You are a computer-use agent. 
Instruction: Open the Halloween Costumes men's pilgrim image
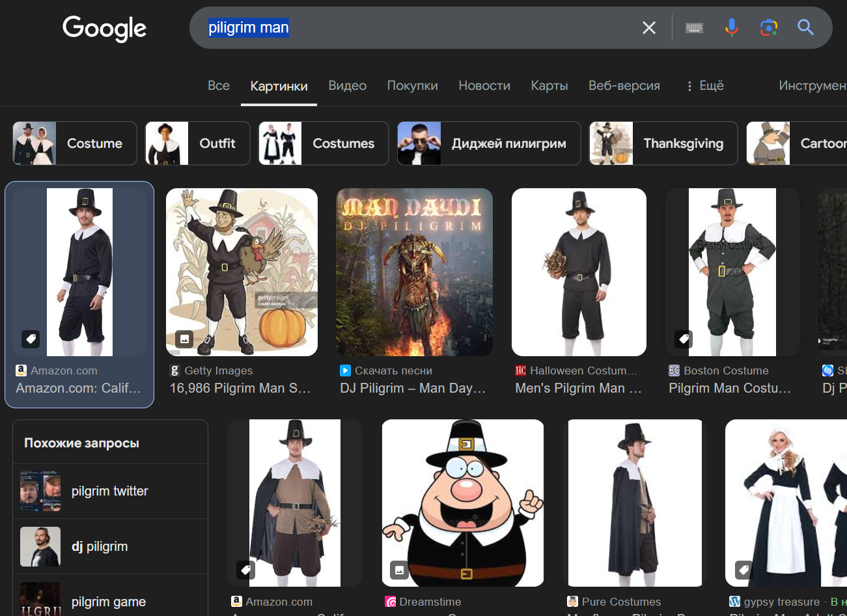coord(579,272)
